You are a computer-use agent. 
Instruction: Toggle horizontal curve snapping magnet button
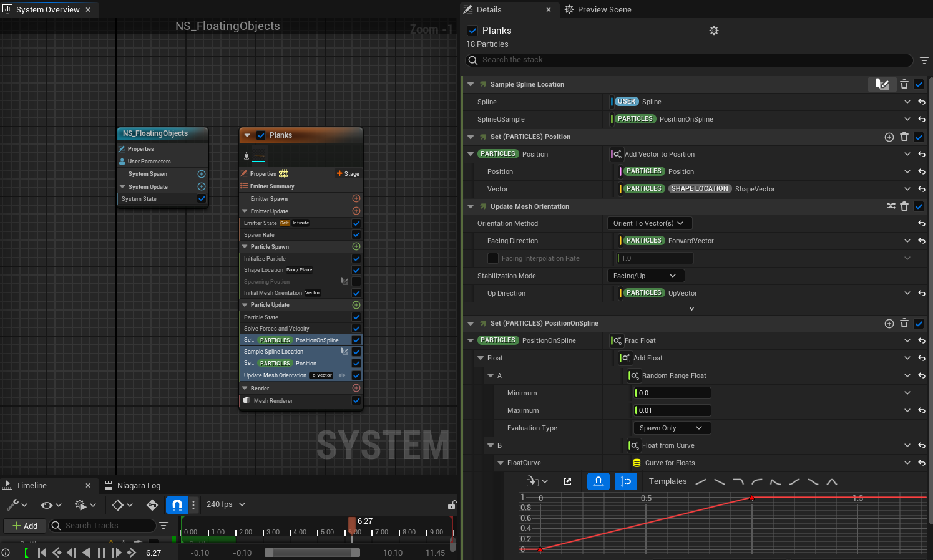[598, 481]
